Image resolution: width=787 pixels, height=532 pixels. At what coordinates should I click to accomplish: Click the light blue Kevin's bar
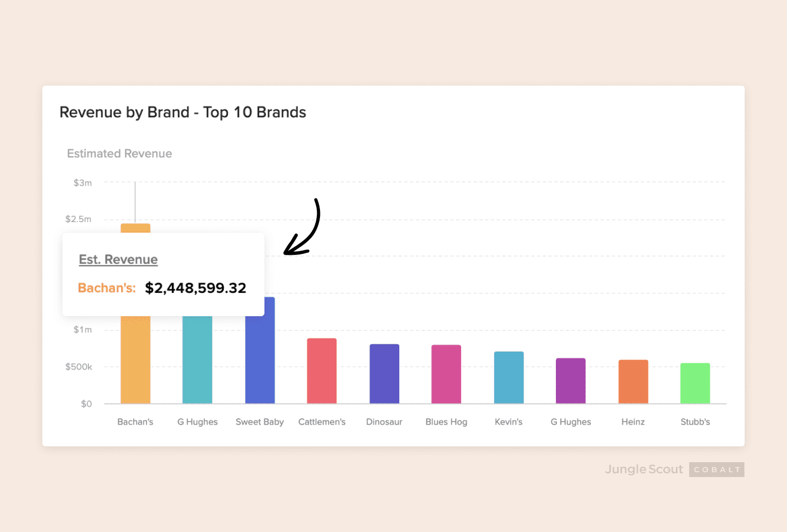(x=508, y=378)
